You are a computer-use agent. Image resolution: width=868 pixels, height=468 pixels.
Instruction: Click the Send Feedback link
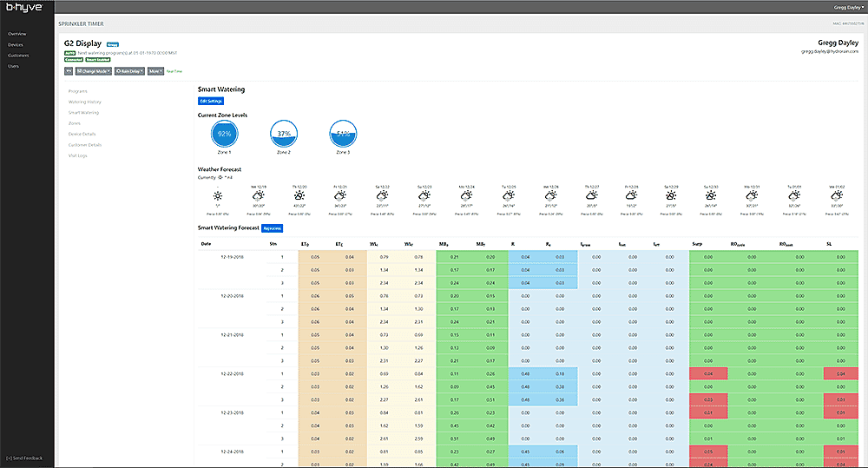coord(23,458)
